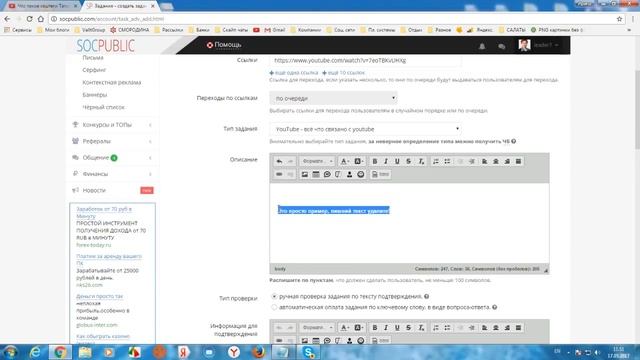Center text in the Описание editor
This screenshot has width=640, height=360.
[496, 161]
